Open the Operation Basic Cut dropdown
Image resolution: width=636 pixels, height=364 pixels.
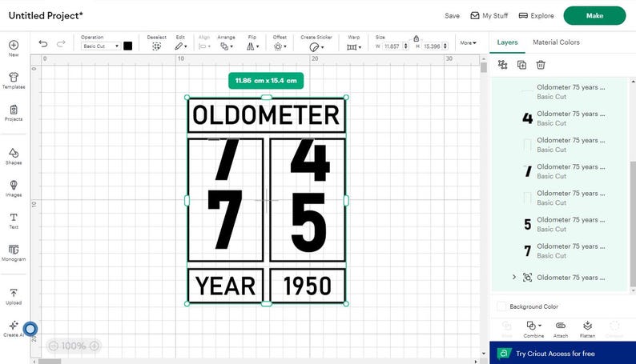100,46
